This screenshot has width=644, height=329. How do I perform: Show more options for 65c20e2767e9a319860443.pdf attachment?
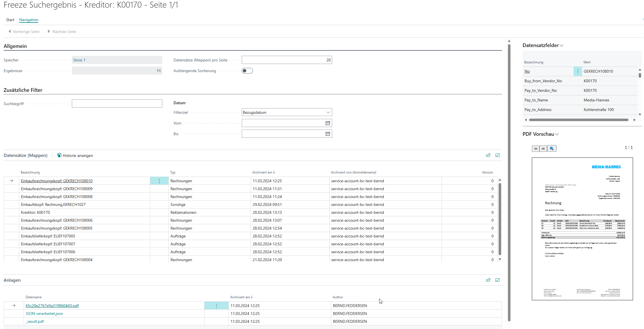[x=216, y=306]
